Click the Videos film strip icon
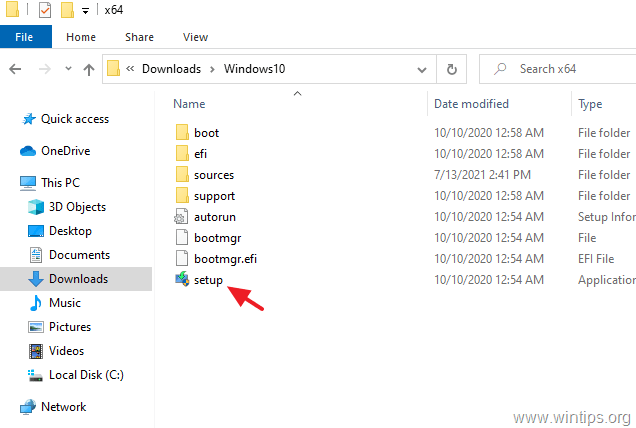 tap(36, 351)
